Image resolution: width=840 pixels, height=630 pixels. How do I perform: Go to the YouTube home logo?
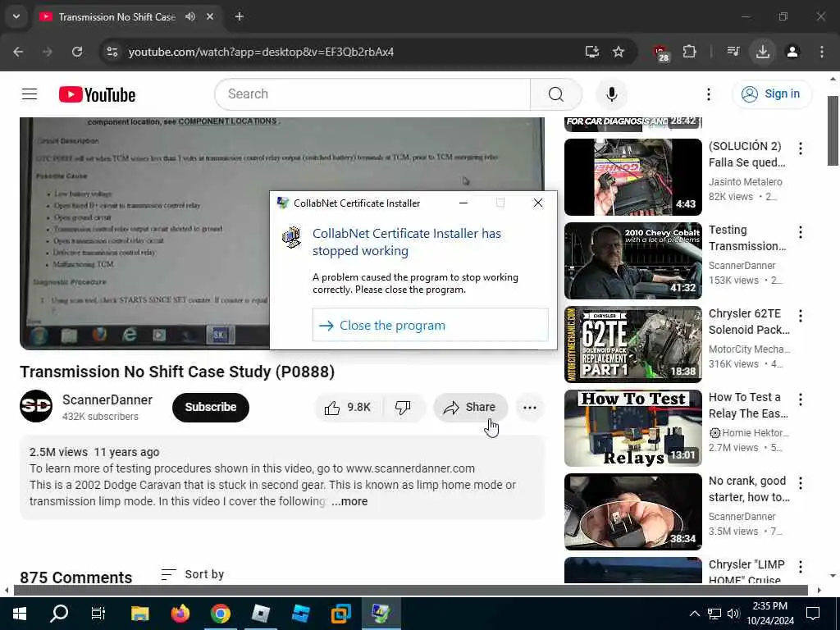97,94
